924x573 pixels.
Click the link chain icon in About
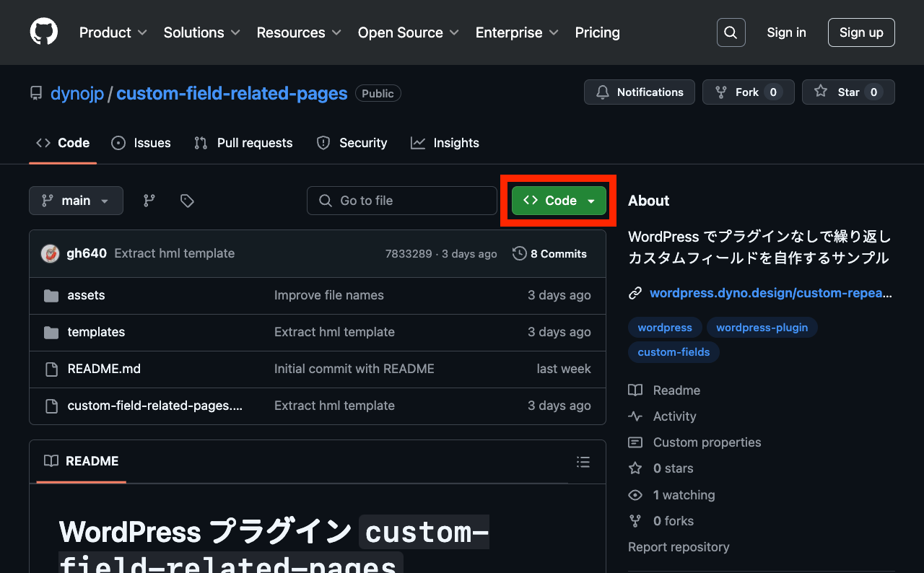click(x=635, y=293)
